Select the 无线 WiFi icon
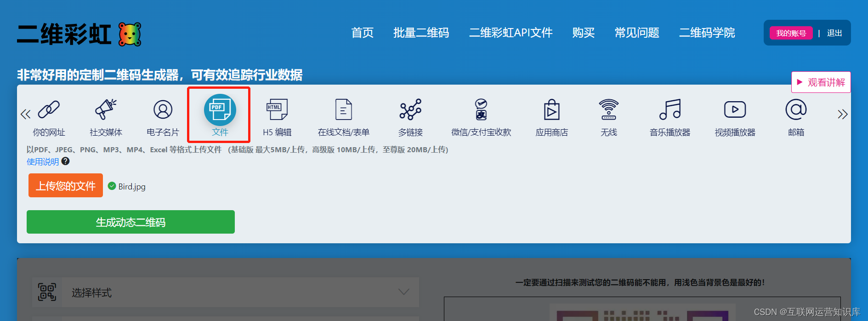 pos(608,110)
